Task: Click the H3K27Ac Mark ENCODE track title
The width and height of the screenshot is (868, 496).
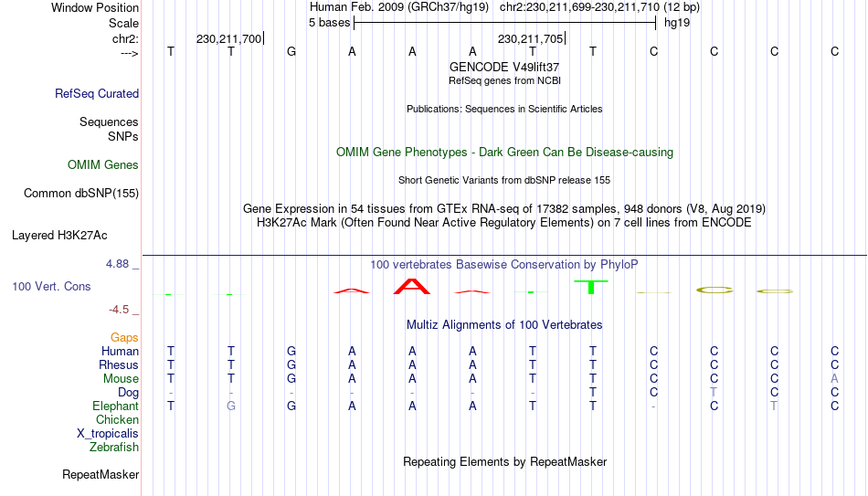Action: pos(504,223)
